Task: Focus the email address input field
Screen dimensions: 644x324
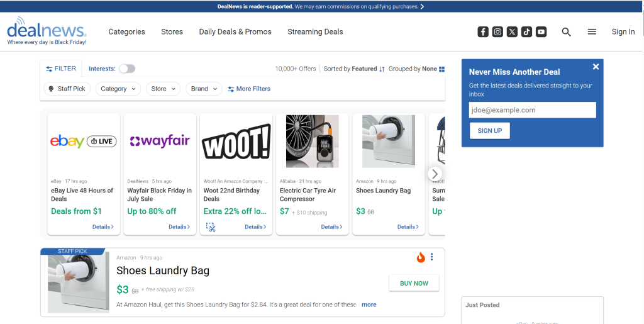Action: pos(532,110)
